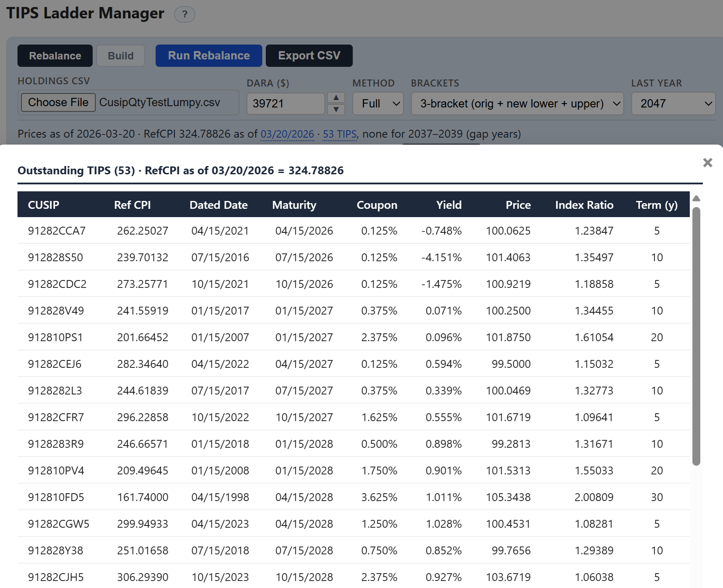Click the Ref CPI value 161.74000
The width and height of the screenshot is (723, 588).
[143, 497]
